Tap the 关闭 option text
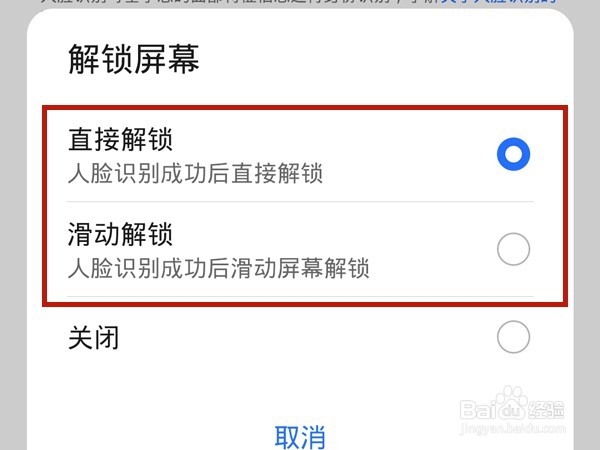The image size is (600, 450). pyautogui.click(x=93, y=337)
